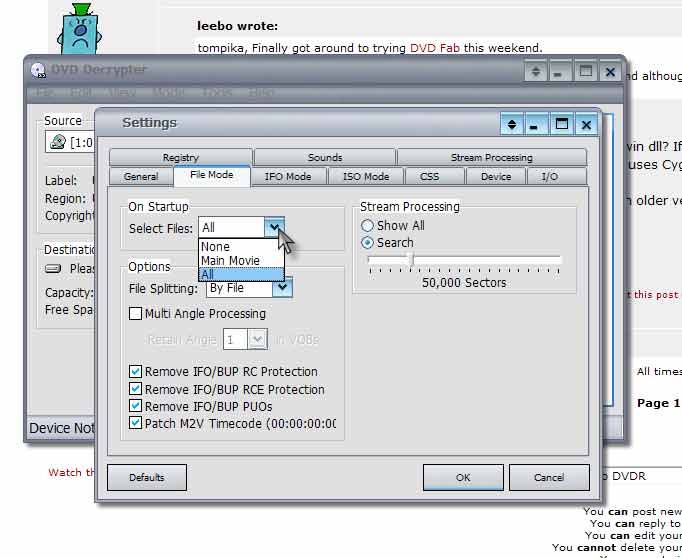Click the DVD Decrypter window roll-up arrows button
Image resolution: width=682 pixels, height=558 pixels.
tap(535, 72)
